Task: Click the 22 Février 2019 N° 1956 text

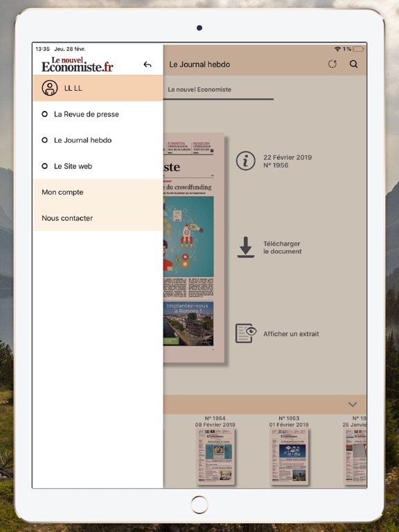Action: (287, 161)
